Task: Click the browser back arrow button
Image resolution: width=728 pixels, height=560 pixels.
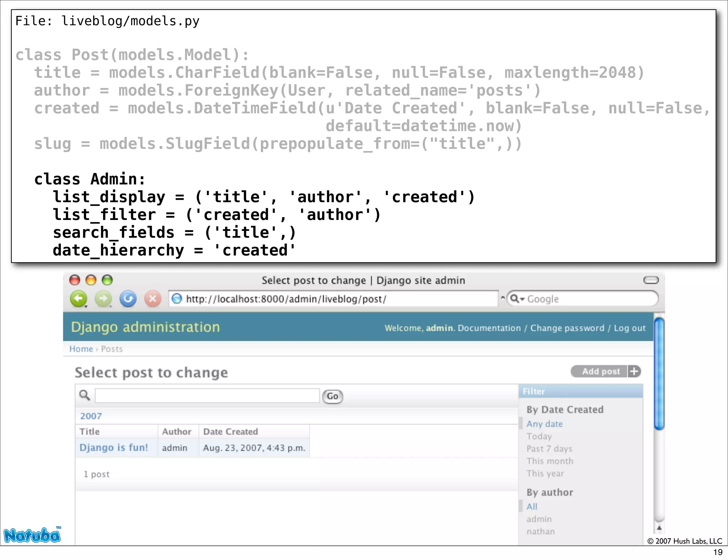Action: [79, 298]
